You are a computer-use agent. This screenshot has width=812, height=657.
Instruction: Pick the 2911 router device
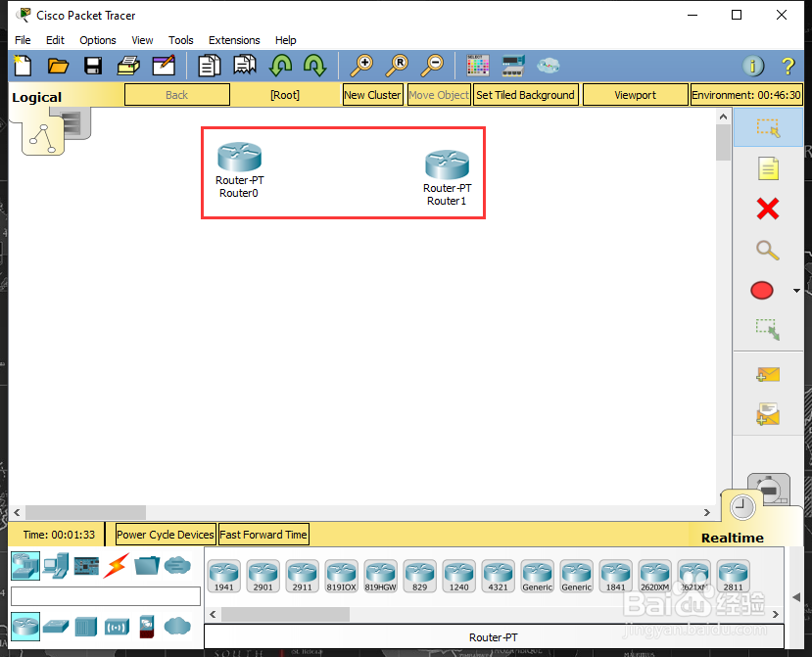303,577
